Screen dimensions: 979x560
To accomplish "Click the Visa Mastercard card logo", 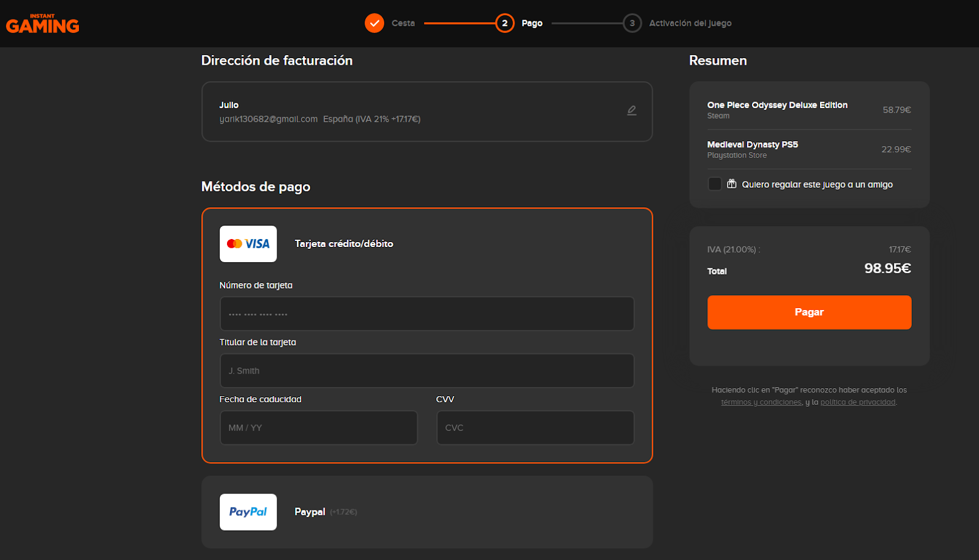I will pyautogui.click(x=248, y=244).
